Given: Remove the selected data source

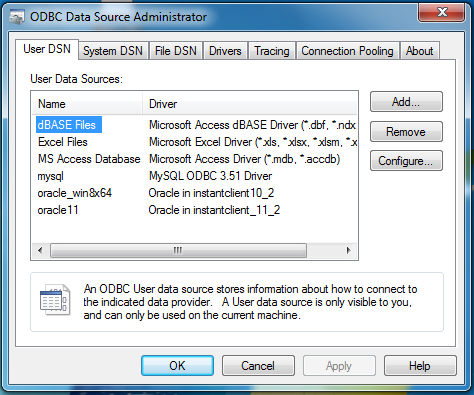Looking at the screenshot, I should pyautogui.click(x=406, y=132).
